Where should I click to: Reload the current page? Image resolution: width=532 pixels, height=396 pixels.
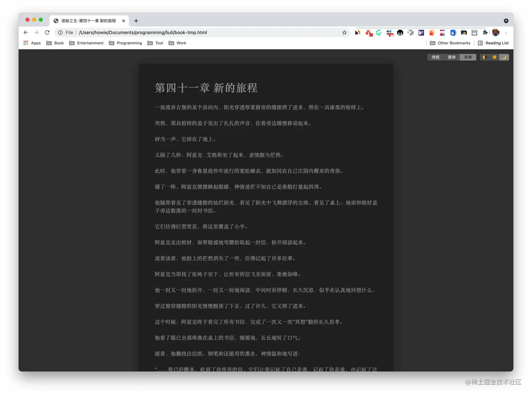(47, 32)
